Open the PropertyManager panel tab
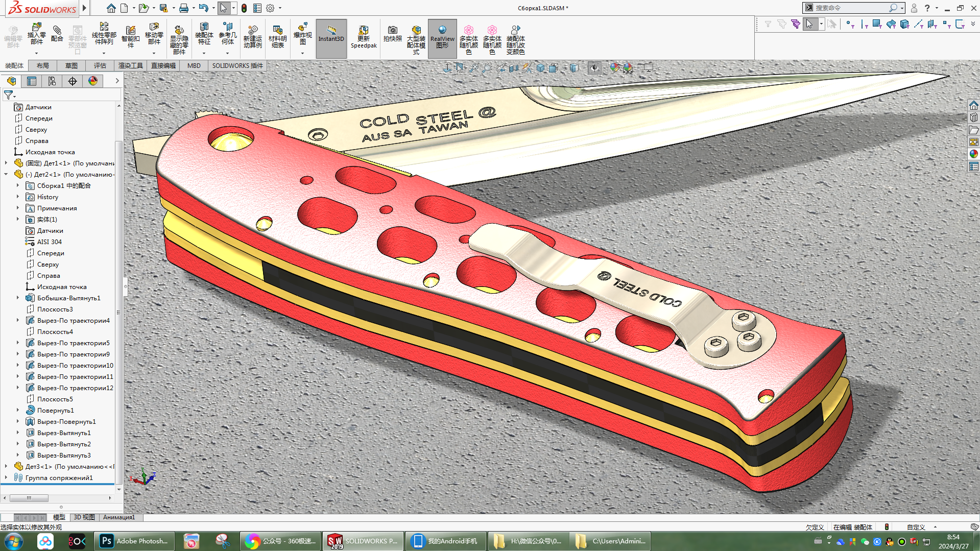The width and height of the screenshot is (980, 551). pos(32,81)
